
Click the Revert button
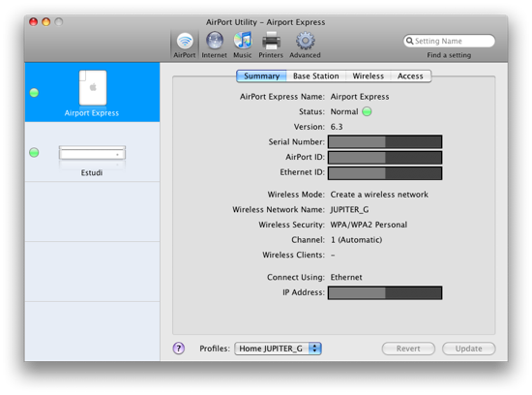click(408, 349)
